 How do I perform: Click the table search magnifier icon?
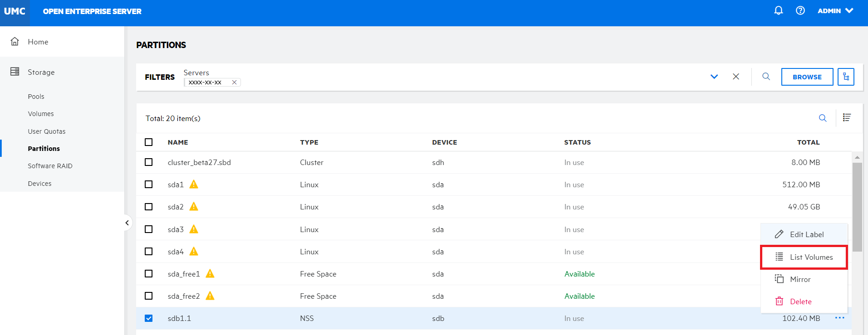[823, 118]
